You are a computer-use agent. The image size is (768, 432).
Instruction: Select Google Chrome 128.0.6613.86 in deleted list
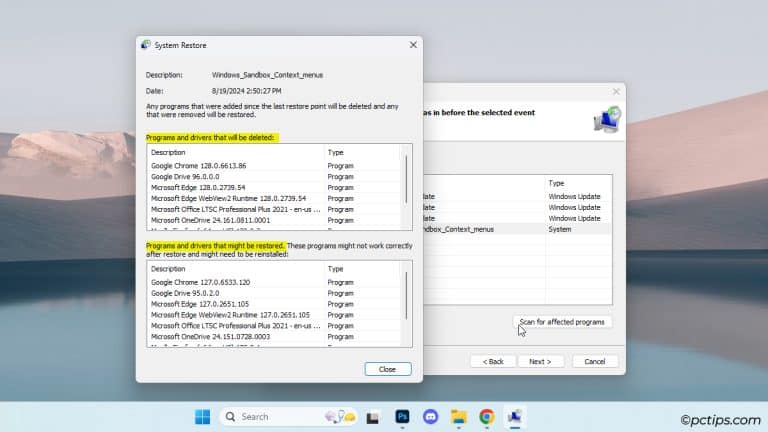click(x=198, y=165)
